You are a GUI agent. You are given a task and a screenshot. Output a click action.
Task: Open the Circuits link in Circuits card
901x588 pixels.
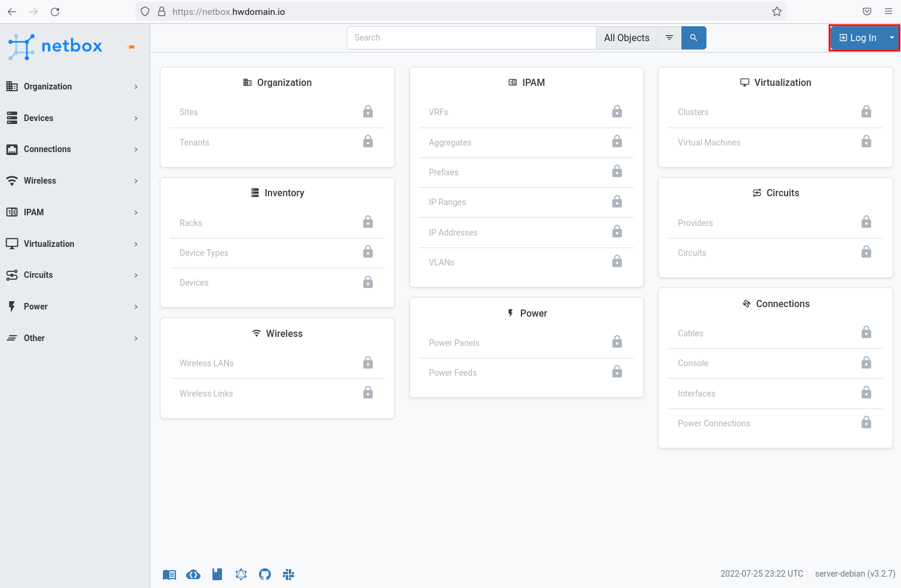click(692, 253)
